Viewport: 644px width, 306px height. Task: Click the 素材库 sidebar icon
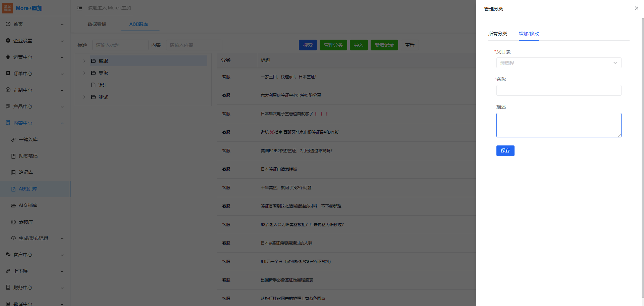coord(13,222)
